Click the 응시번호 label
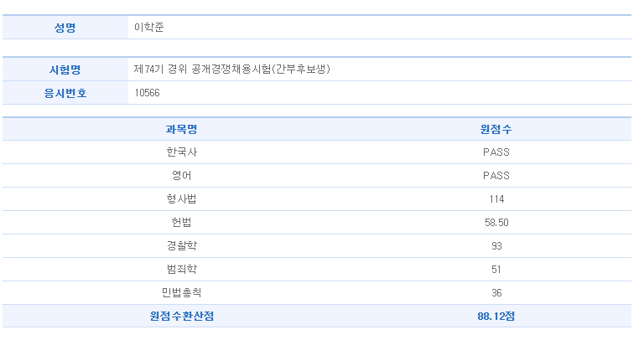The width and height of the screenshot is (644, 340). point(65,93)
